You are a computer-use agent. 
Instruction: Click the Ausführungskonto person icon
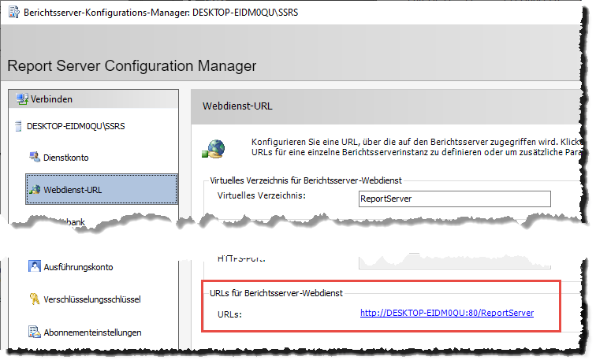[34, 266]
